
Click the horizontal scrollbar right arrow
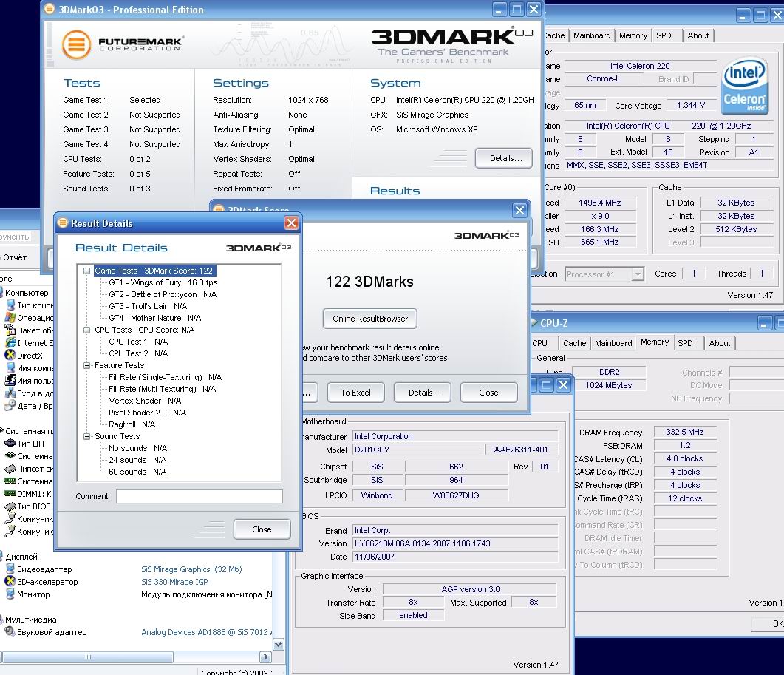265,657
